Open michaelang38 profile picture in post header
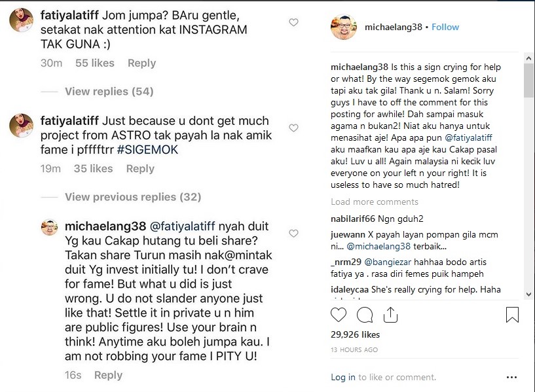Image resolution: width=535 pixels, height=392 pixels. pyautogui.click(x=344, y=27)
